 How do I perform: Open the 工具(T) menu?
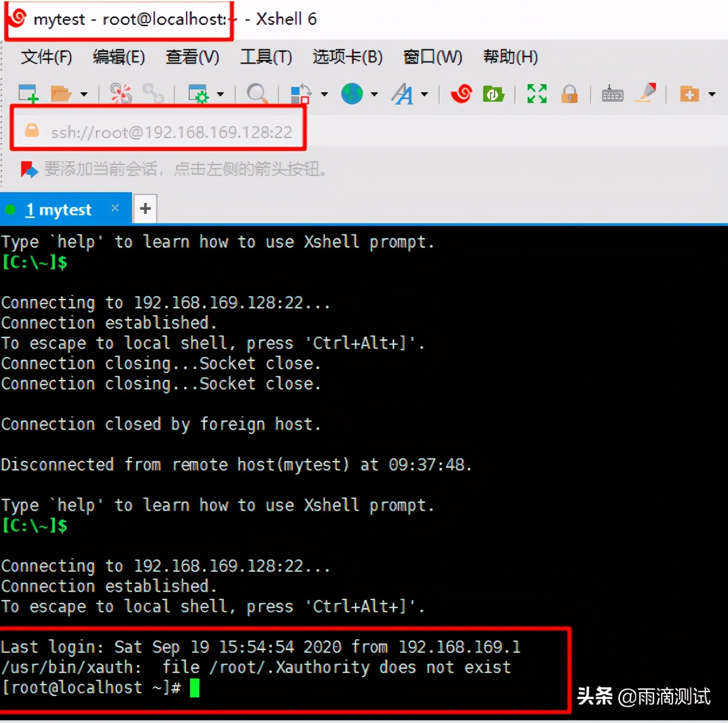(x=265, y=56)
